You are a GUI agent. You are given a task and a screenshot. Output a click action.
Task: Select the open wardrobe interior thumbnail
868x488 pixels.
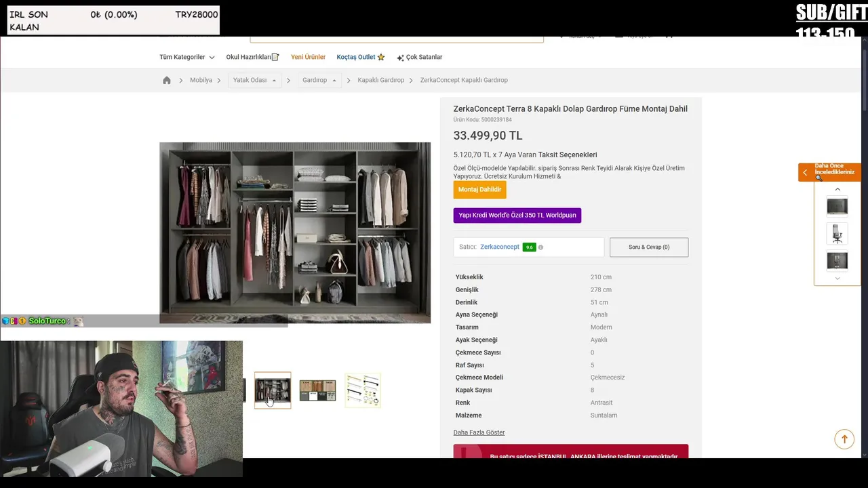point(273,390)
